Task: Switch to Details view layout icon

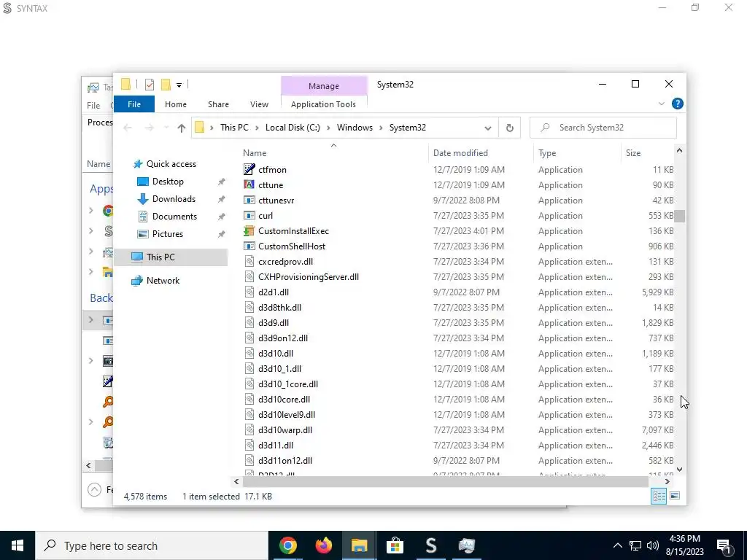Action: pyautogui.click(x=659, y=496)
